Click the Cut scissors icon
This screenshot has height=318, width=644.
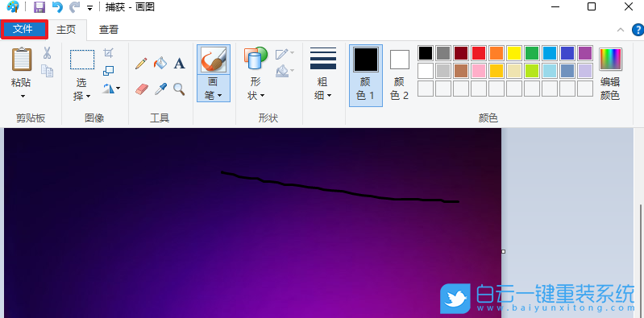48,53
